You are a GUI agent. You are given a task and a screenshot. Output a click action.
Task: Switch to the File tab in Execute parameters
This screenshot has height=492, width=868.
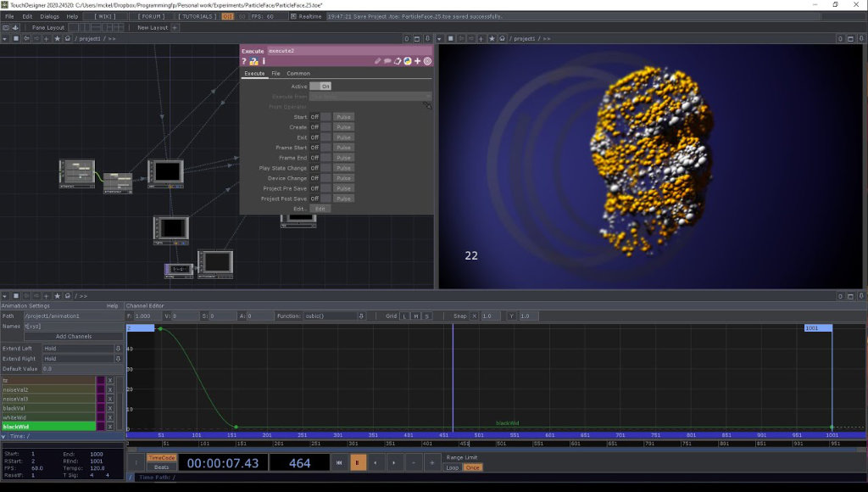point(275,73)
